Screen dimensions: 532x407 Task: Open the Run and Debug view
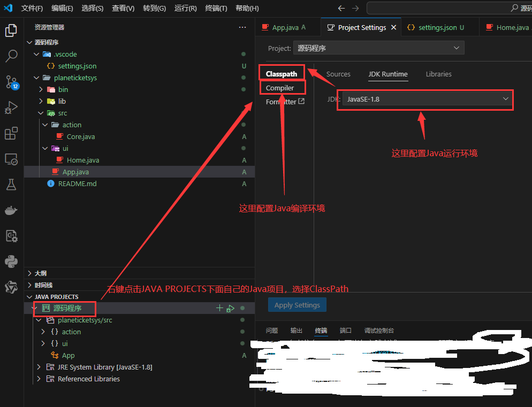point(11,107)
